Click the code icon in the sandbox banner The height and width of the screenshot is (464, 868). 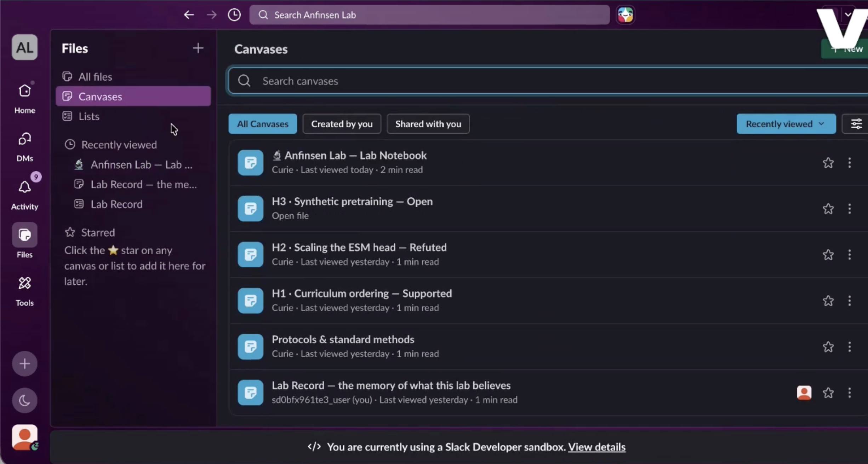point(314,447)
